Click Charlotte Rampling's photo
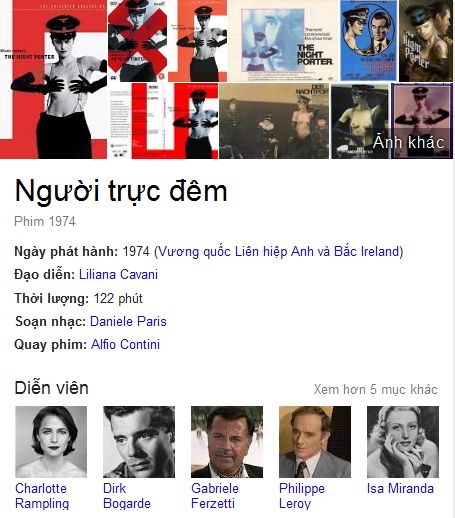 [51, 442]
